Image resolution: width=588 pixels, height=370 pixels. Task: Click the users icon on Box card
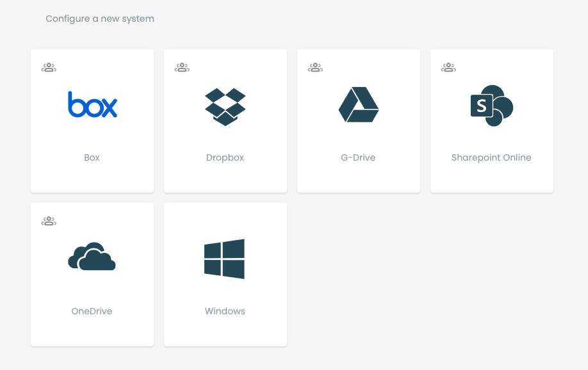coord(49,67)
